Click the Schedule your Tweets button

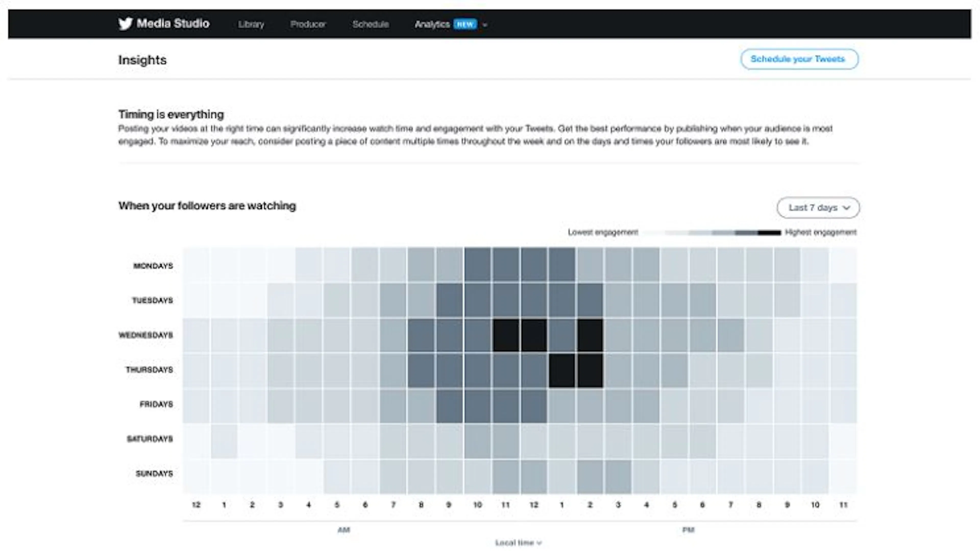click(x=799, y=59)
